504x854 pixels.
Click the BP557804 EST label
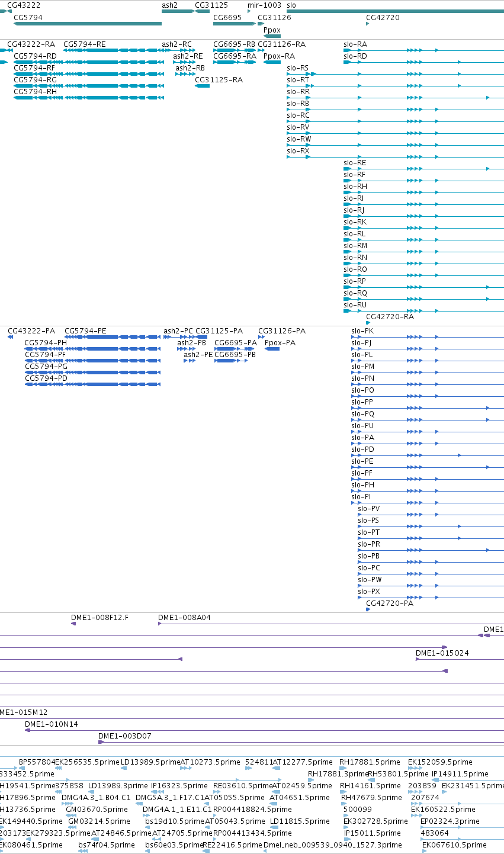click(x=37, y=762)
